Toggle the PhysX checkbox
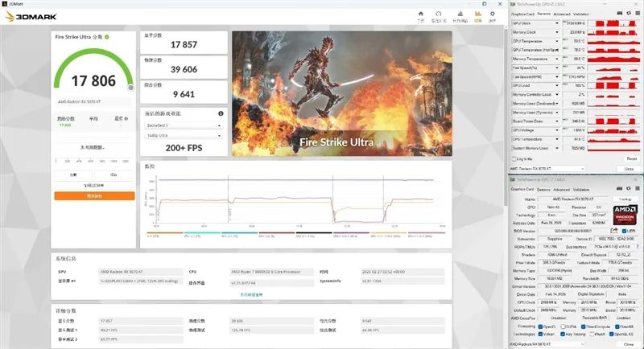 click(592, 335)
